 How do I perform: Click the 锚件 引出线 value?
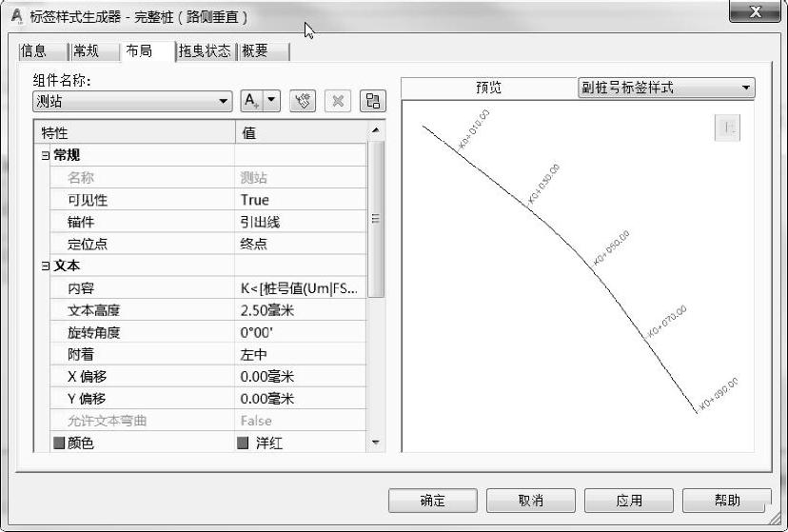[x=301, y=222]
